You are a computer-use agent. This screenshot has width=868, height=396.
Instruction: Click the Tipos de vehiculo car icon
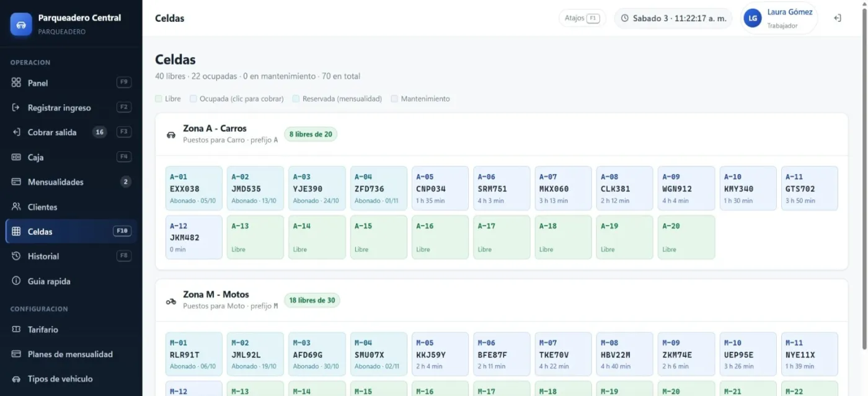click(x=16, y=379)
